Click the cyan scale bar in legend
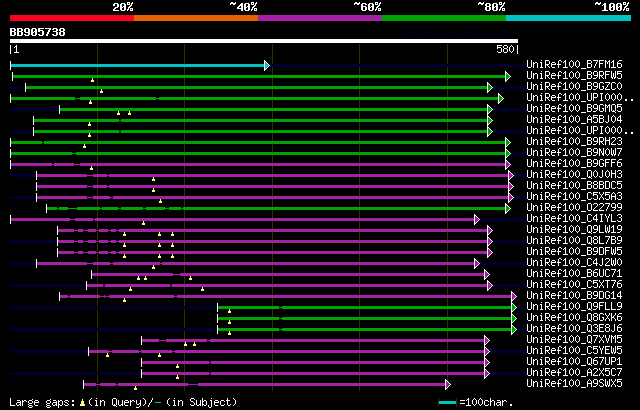This screenshot has height=410, width=640. [x=447, y=403]
